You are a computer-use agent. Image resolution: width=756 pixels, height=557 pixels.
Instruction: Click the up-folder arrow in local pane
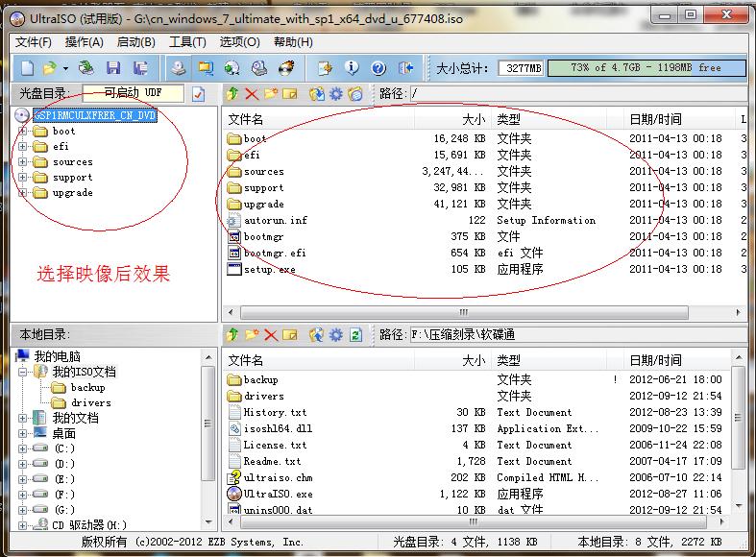coord(232,335)
